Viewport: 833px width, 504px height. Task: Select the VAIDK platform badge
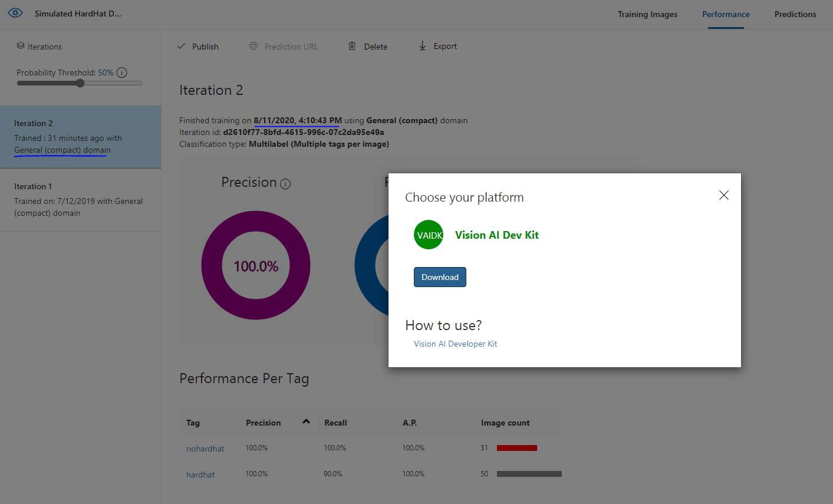428,235
